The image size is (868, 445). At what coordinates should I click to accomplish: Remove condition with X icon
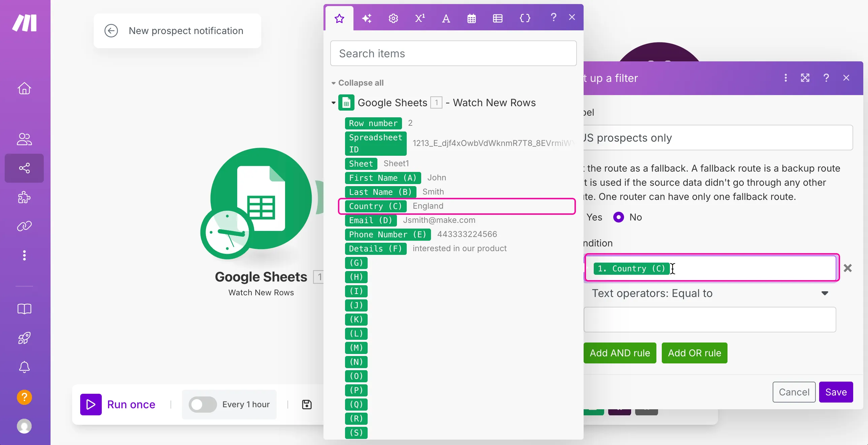pyautogui.click(x=848, y=268)
